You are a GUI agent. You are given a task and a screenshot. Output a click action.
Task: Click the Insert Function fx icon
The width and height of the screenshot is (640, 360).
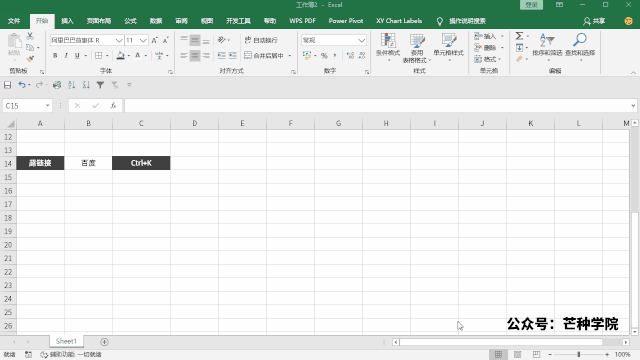[113, 106]
